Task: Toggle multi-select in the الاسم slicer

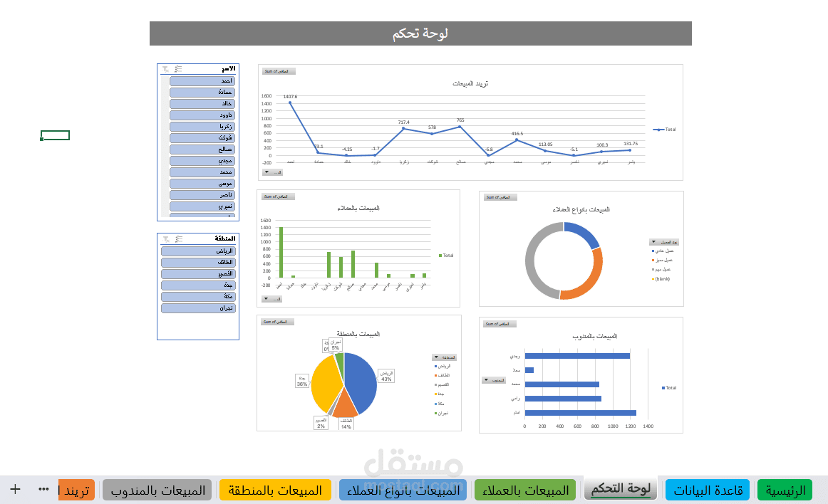Action: click(x=178, y=69)
